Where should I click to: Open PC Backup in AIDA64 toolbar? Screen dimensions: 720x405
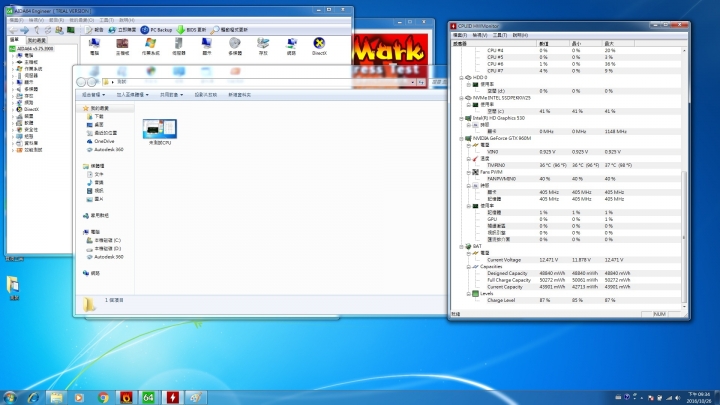pyautogui.click(x=157, y=30)
